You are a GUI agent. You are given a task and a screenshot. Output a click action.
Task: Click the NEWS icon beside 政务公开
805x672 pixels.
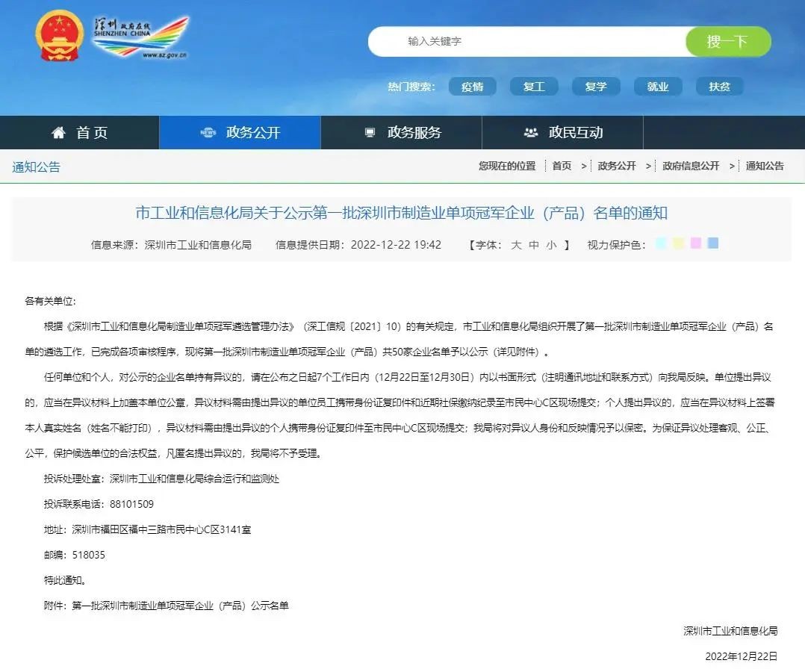click(208, 133)
